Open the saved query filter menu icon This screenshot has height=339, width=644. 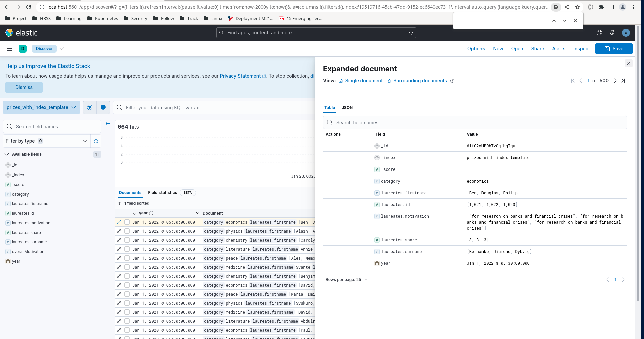click(x=90, y=107)
